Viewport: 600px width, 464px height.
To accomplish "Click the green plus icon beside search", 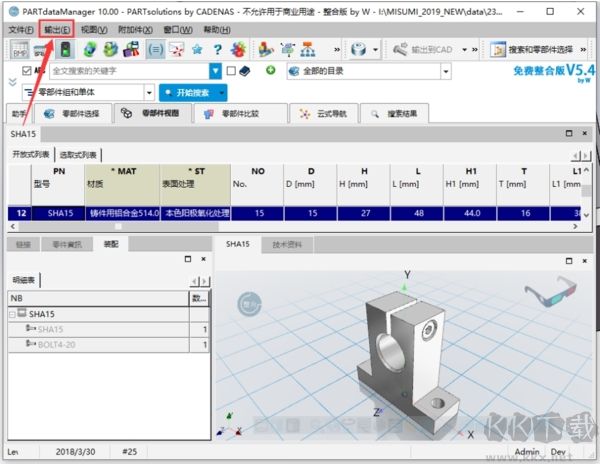I will coord(270,71).
